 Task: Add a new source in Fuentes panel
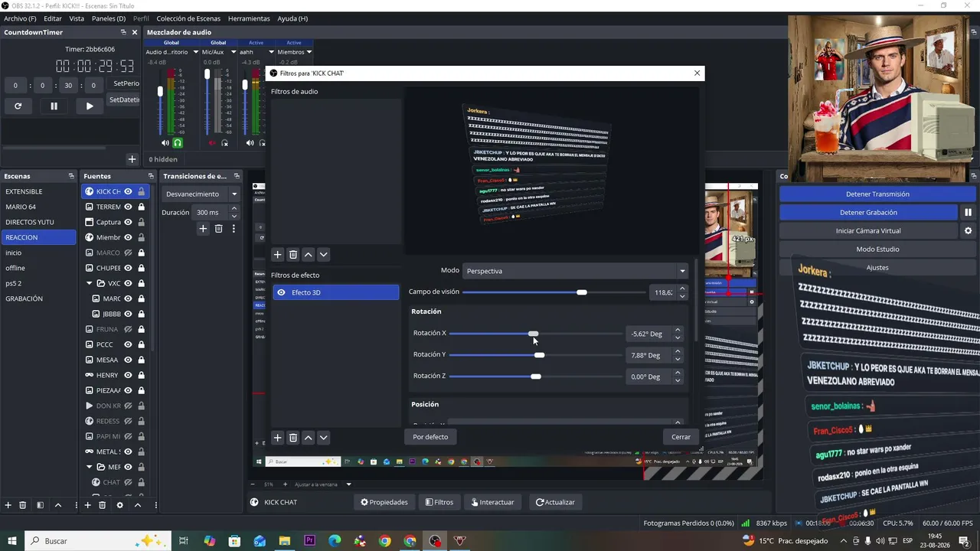pyautogui.click(x=87, y=505)
